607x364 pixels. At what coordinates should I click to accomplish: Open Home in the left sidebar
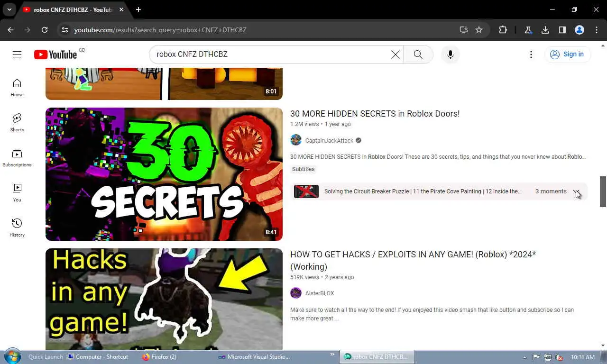tap(17, 88)
